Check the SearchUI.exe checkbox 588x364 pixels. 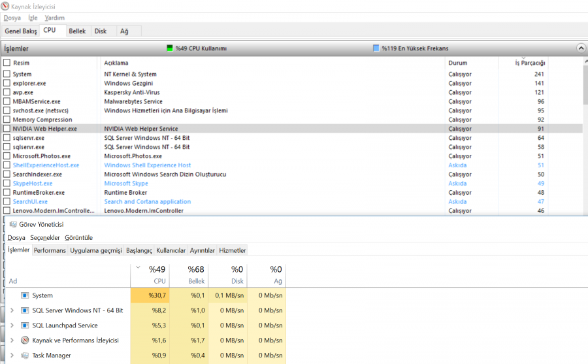[x=7, y=201]
